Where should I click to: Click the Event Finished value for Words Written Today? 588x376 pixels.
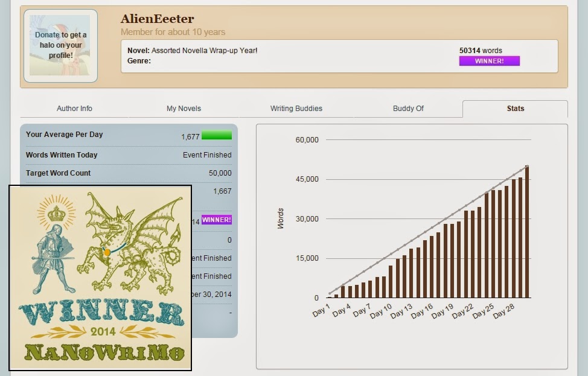click(207, 155)
